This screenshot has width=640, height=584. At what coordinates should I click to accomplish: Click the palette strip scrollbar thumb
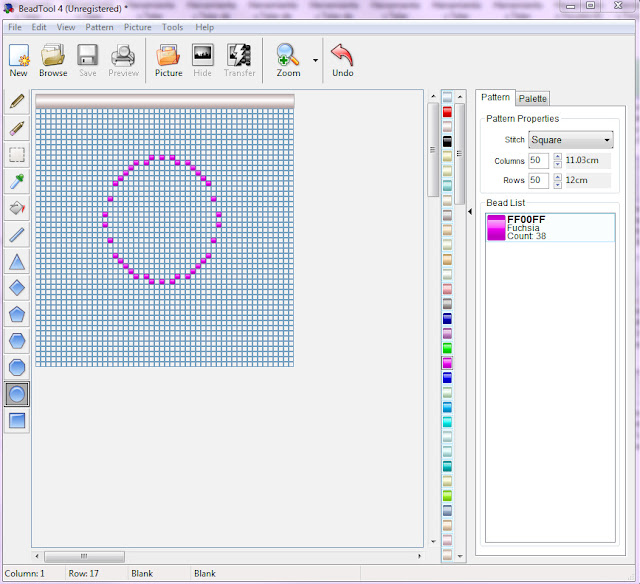pos(460,153)
